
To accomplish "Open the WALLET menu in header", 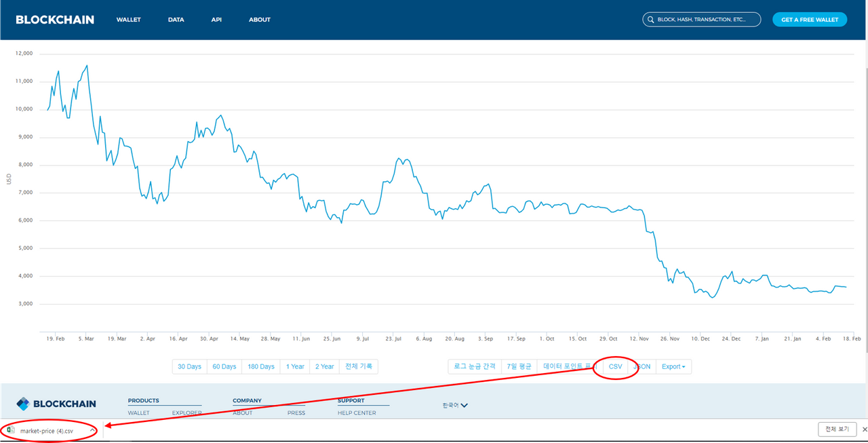I will 128,20.
